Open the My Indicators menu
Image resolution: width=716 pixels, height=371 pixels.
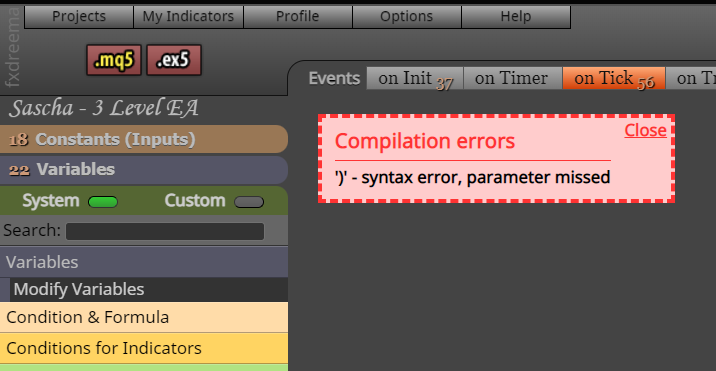click(188, 16)
